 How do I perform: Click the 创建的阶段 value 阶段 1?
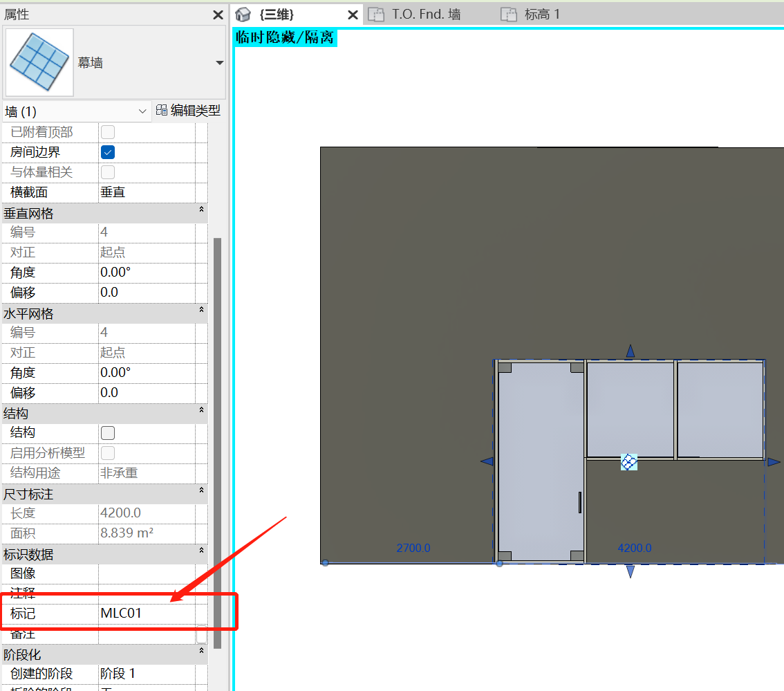[x=147, y=674]
